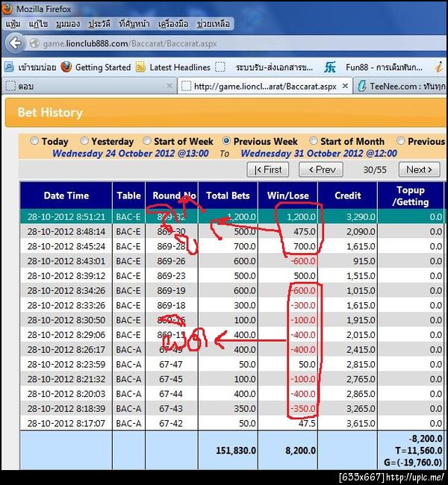The height and width of the screenshot is (485, 448).
Task: Select the Yesterday radio button
Action: coord(84,141)
